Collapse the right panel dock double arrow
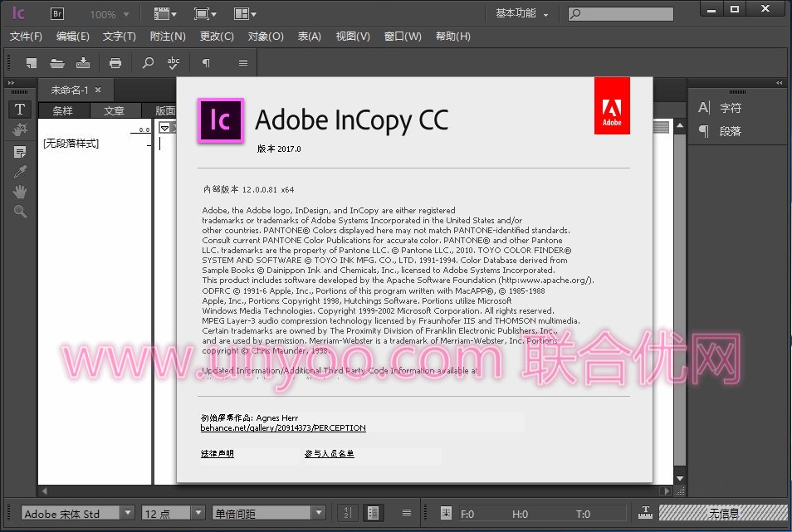Screen dimensions: 792x532 (x=780, y=83)
